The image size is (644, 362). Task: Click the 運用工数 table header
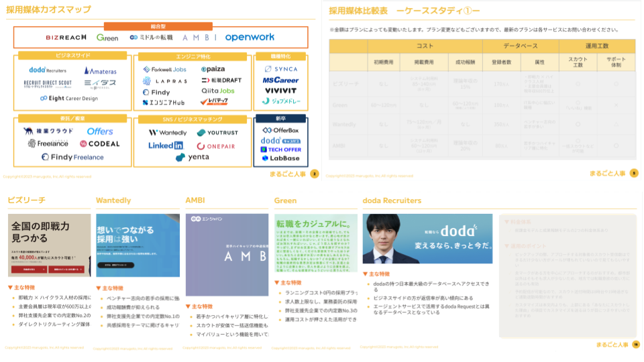[x=597, y=46]
